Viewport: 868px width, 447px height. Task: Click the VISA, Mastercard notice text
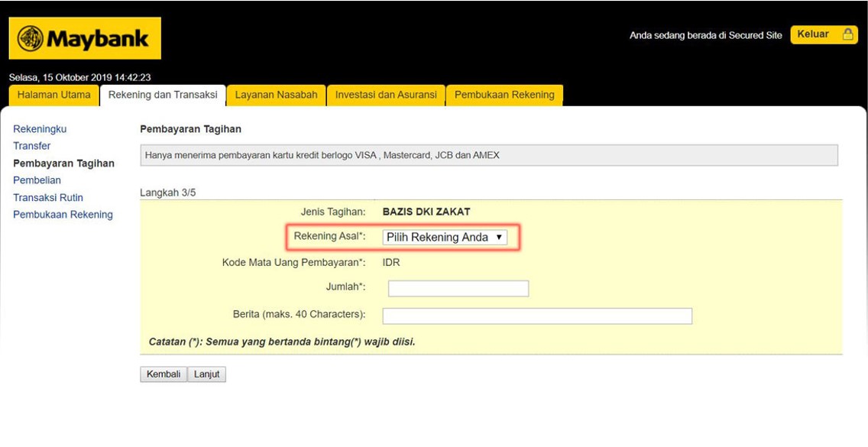322,156
